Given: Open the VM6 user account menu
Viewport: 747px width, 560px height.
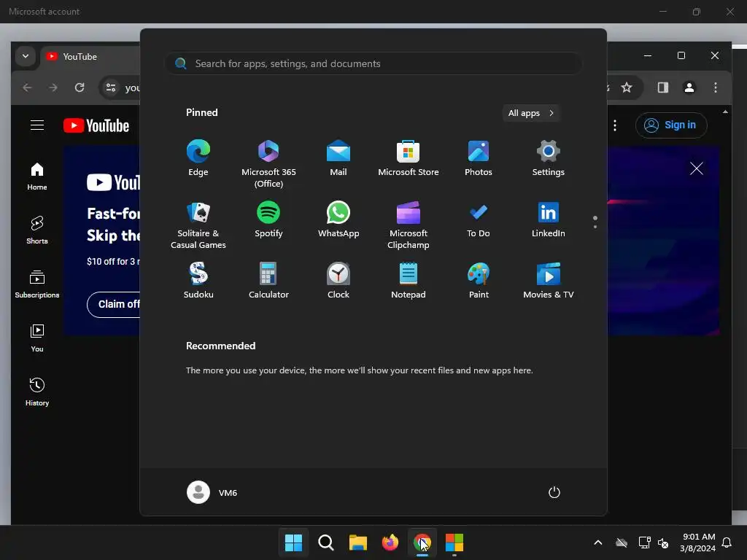Looking at the screenshot, I should [x=212, y=492].
